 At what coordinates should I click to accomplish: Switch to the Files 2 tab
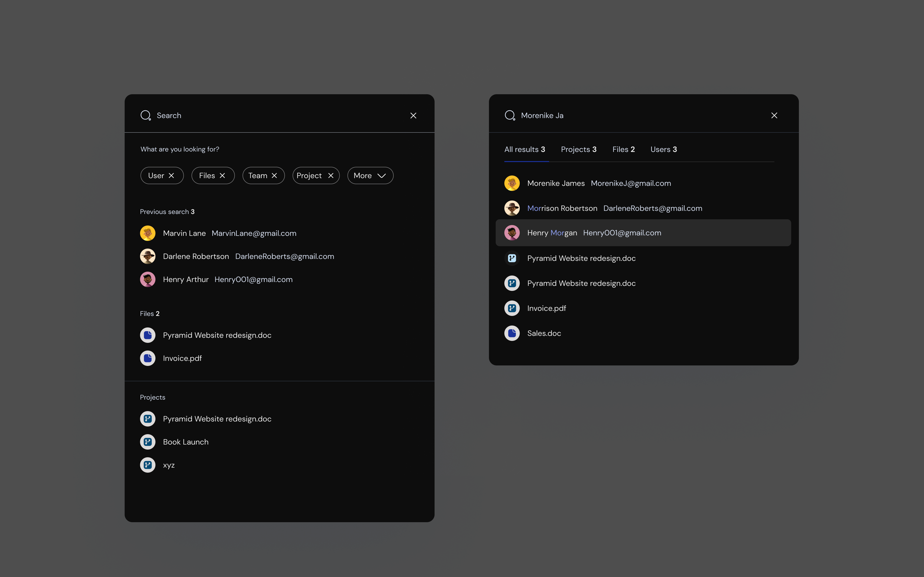point(623,150)
